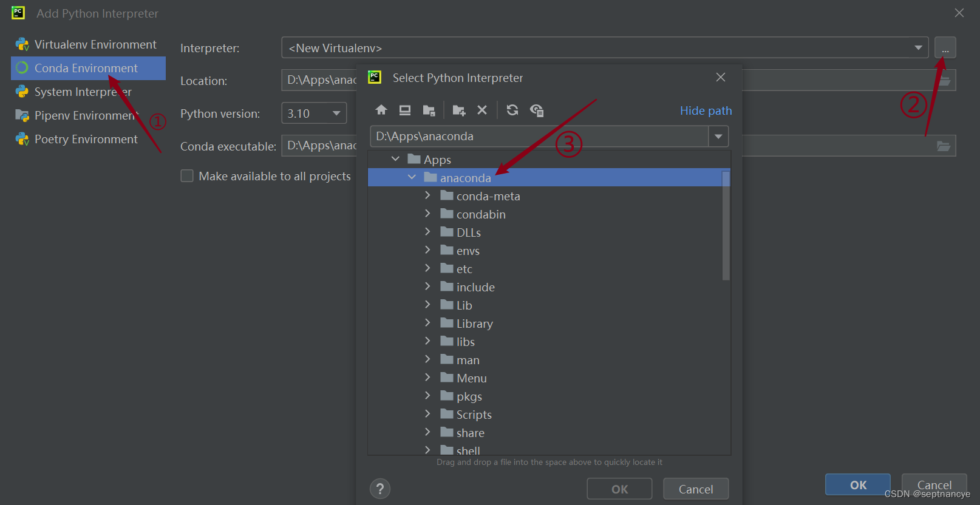
Task: Create a new folder via toolbar icon
Action: click(x=458, y=110)
